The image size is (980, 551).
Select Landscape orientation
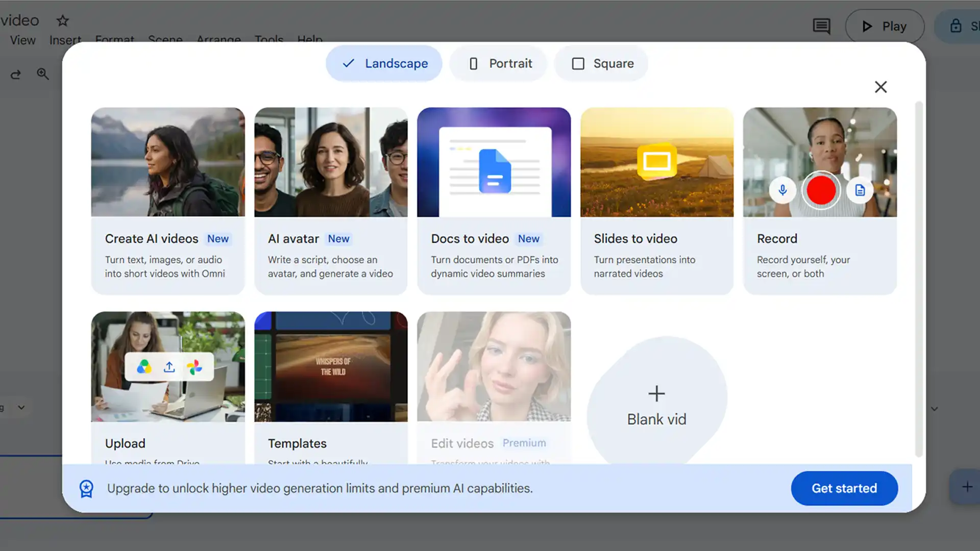(384, 63)
